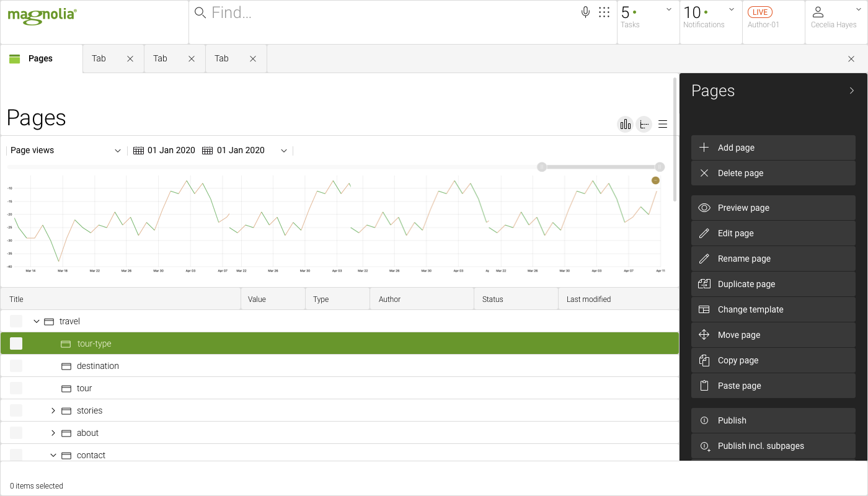Collapse the Pages action panel with the chevron

pyautogui.click(x=851, y=90)
